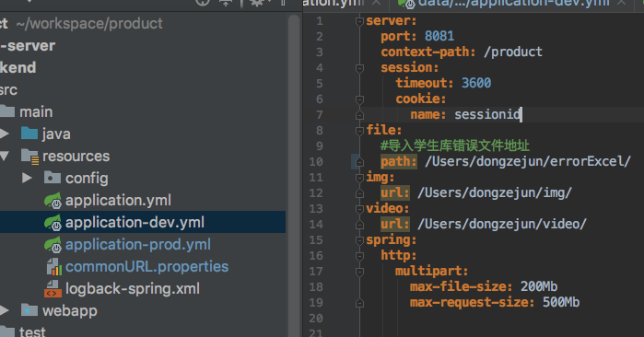Expand the config folder arrow

pos(27,178)
